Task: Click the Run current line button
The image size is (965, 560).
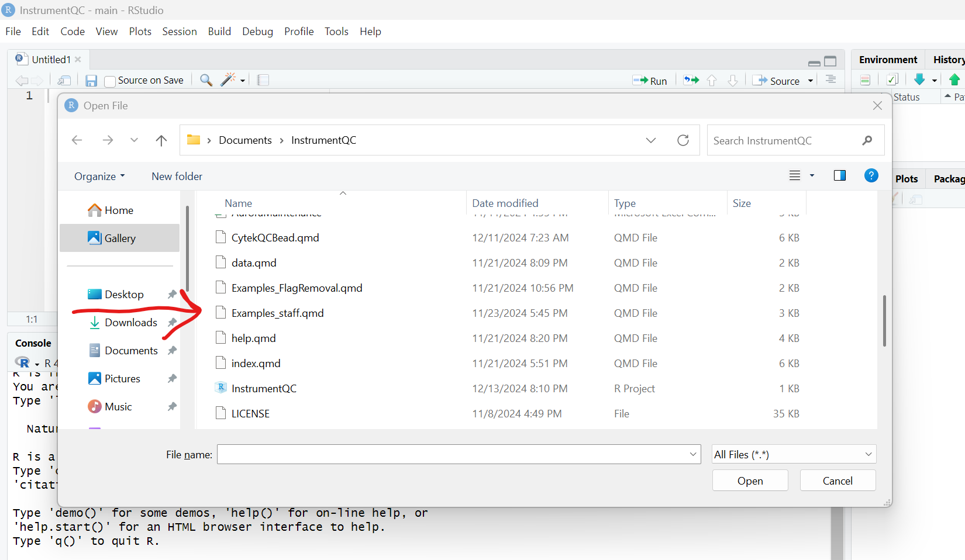Action: 650,81
